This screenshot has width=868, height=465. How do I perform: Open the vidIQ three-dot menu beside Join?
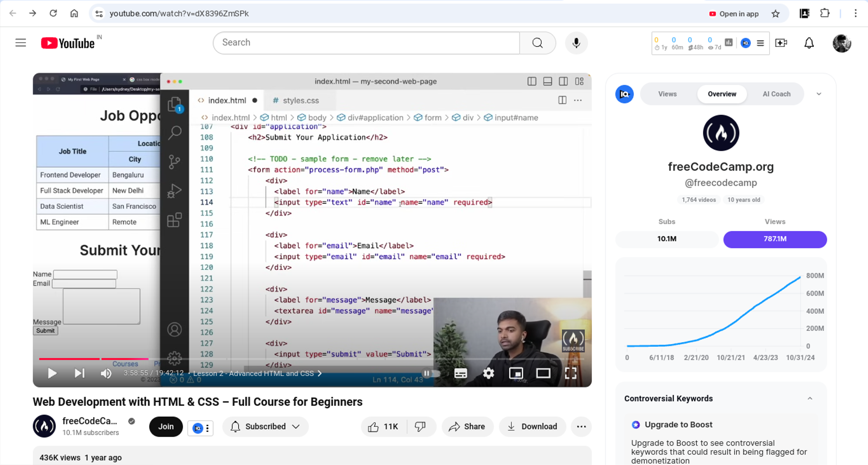coord(208,428)
